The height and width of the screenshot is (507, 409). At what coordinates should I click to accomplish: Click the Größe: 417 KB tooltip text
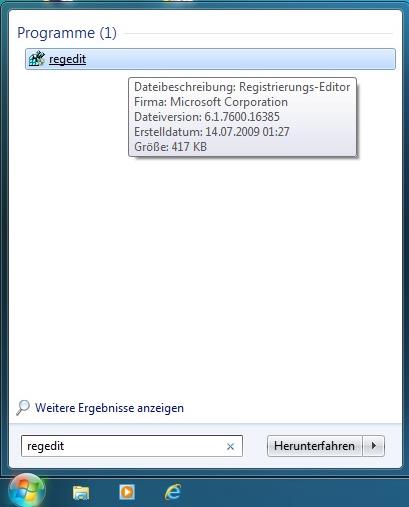pos(170,147)
